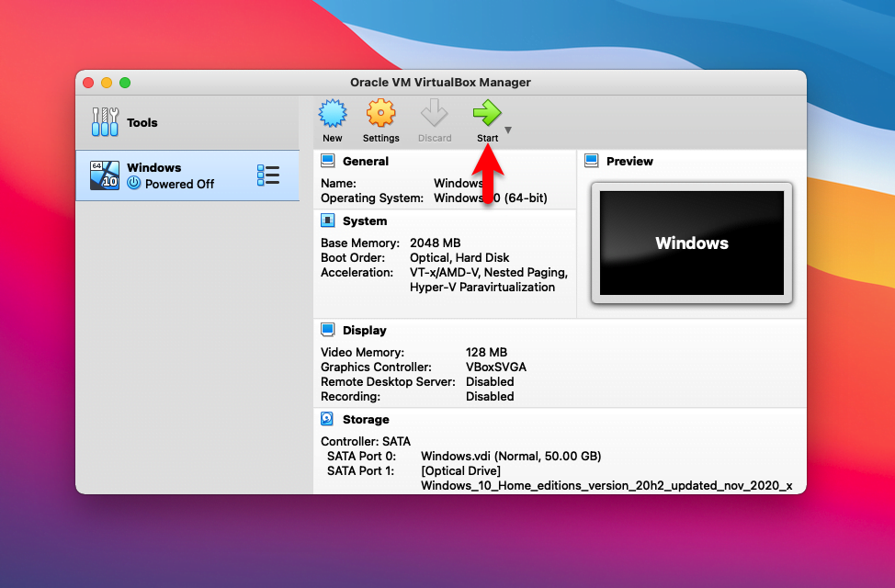Select the Tools item in the sidebar
The height and width of the screenshot is (588, 895).
click(x=187, y=122)
